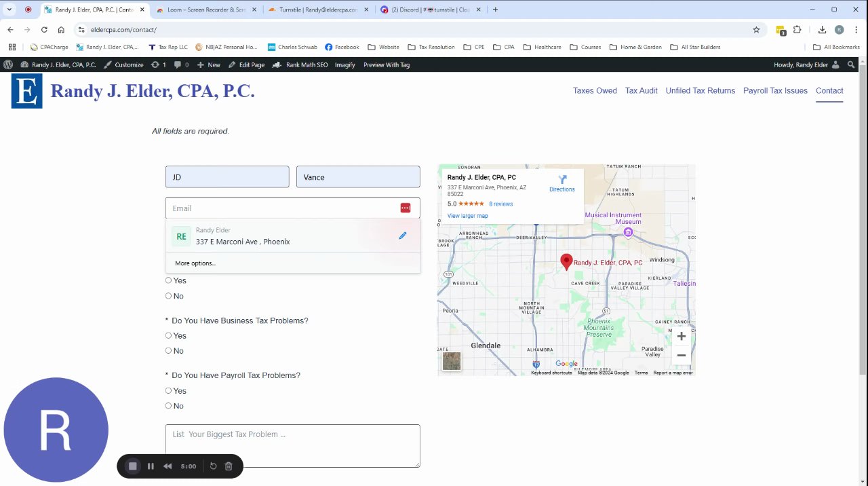Open the tab search dropdown arrow
The width and height of the screenshot is (868, 486).
pos(9,10)
